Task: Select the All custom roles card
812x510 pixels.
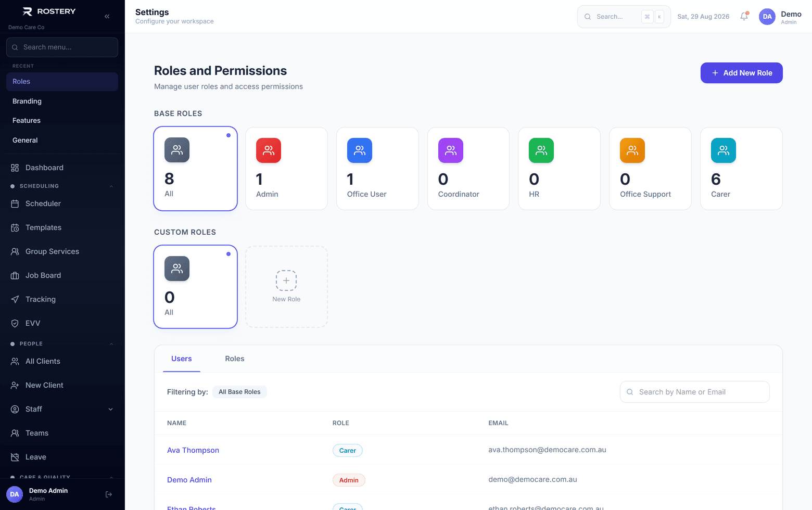Action: [x=196, y=287]
